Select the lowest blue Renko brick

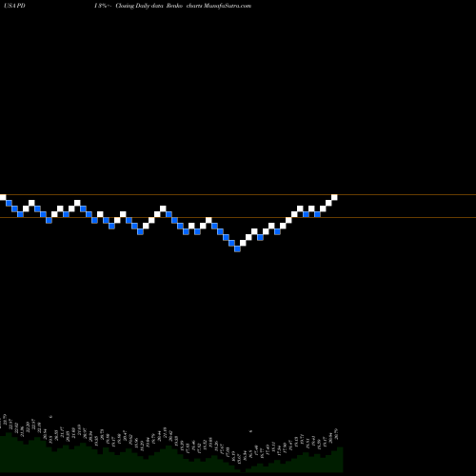click(x=237, y=249)
